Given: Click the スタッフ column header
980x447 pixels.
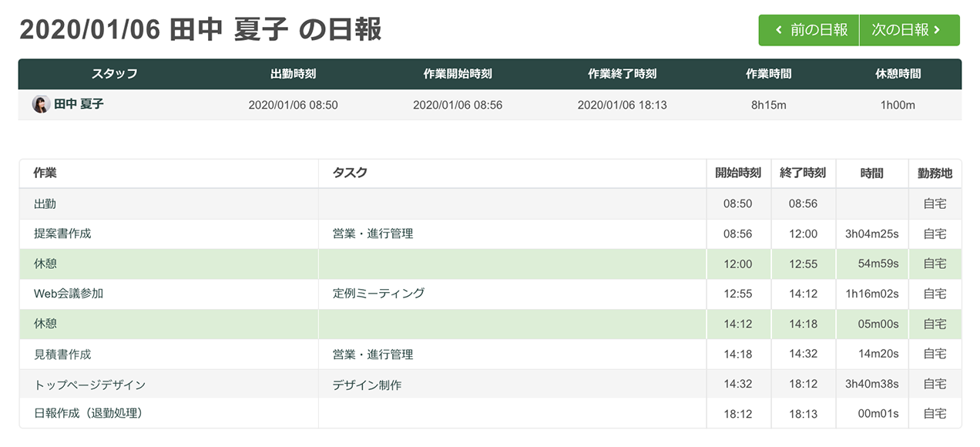Looking at the screenshot, I should 115,74.
